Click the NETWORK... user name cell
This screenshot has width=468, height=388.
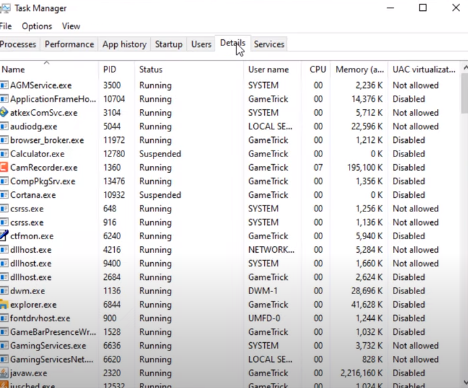pyautogui.click(x=271, y=250)
